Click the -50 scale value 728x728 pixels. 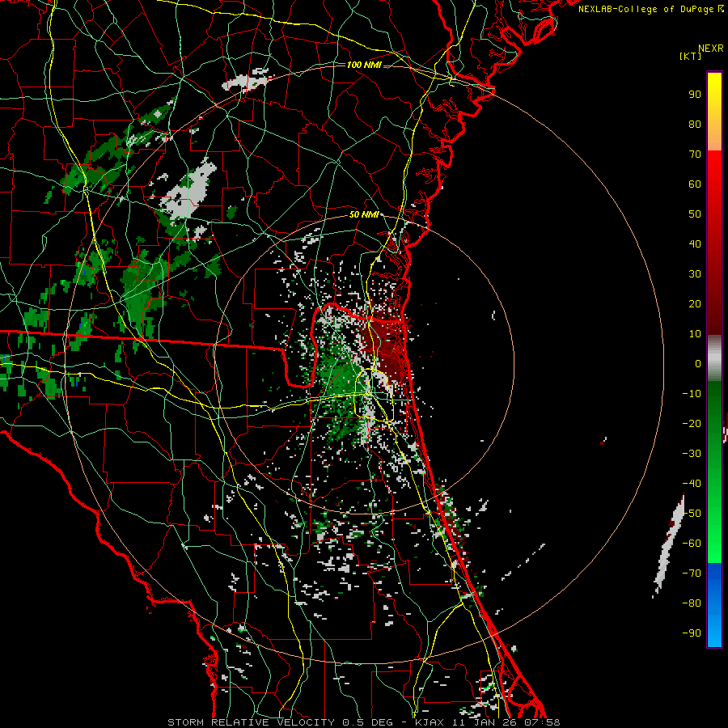(x=692, y=514)
